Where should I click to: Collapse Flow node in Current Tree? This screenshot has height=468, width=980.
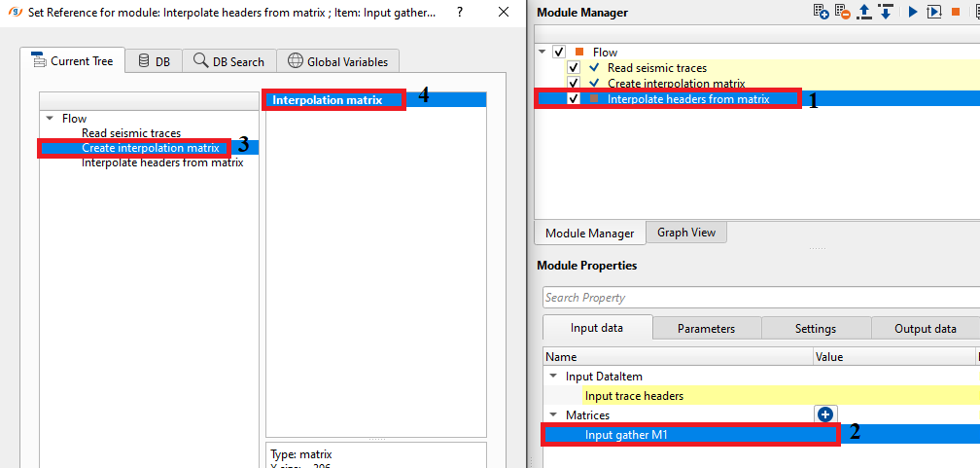[x=51, y=119]
